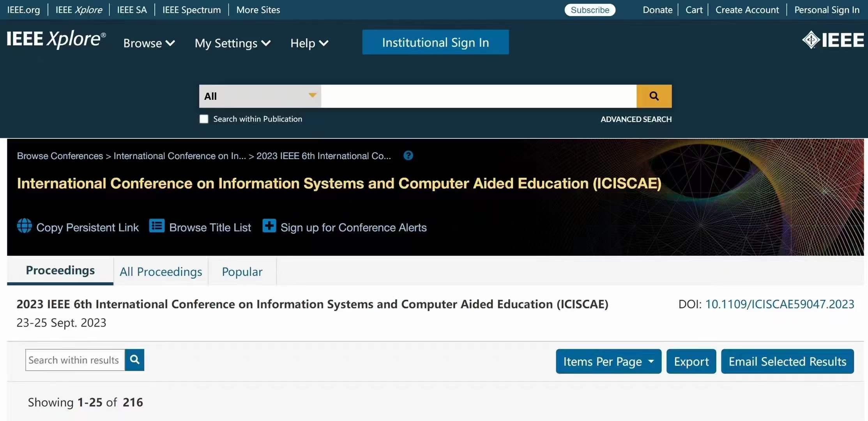Switch to the Proceedings tab

60,271
